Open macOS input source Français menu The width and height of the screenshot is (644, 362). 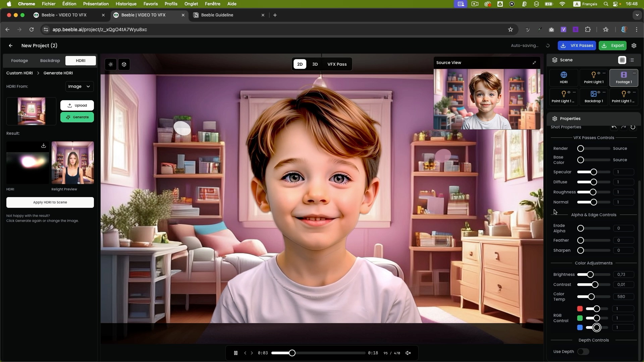[585, 4]
